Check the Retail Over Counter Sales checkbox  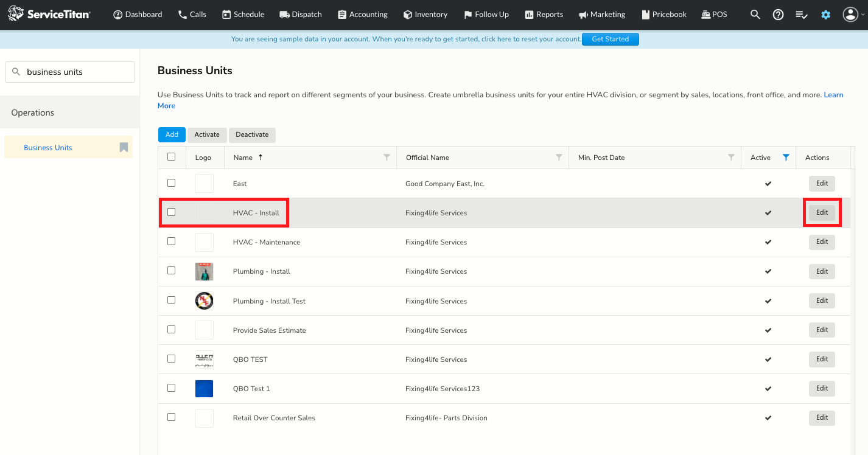[171, 417]
